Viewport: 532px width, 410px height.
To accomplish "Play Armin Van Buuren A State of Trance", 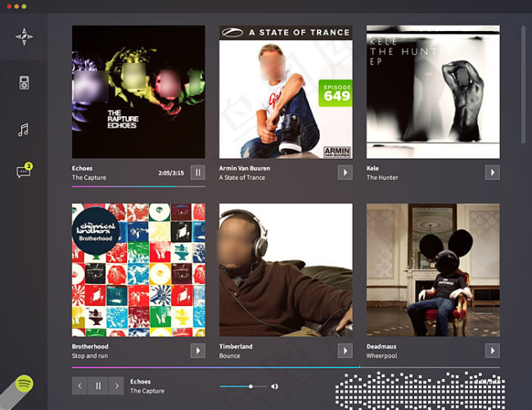I will tap(345, 173).
